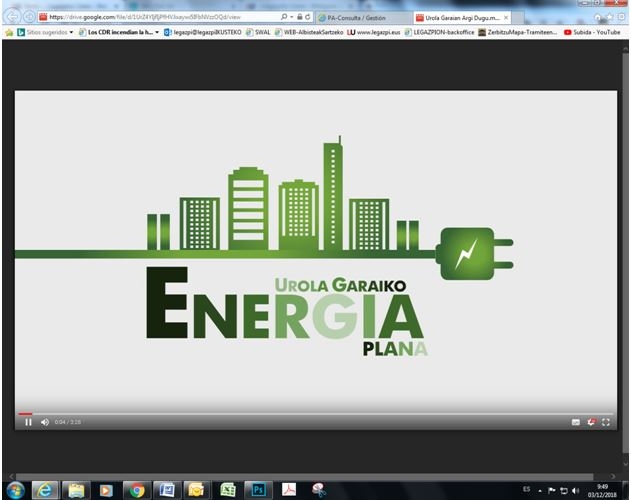Open a new blank tab
This screenshot has height=500, width=631.
[x=518, y=18]
